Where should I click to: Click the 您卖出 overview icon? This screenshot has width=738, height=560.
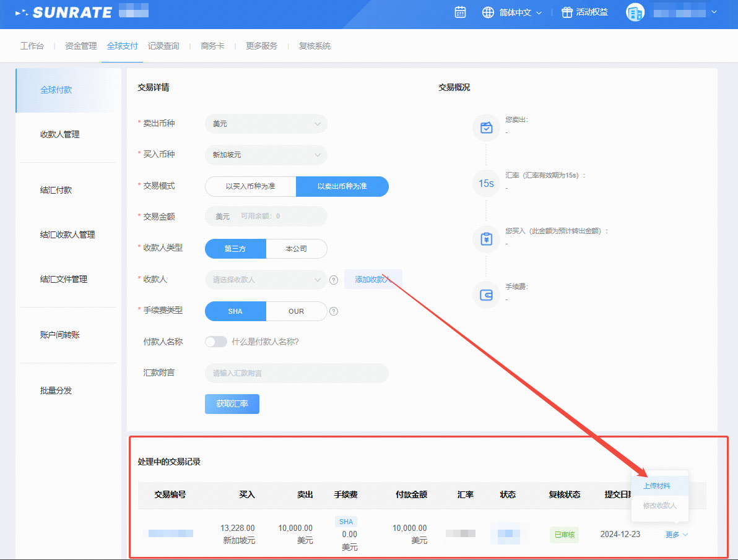pyautogui.click(x=486, y=128)
